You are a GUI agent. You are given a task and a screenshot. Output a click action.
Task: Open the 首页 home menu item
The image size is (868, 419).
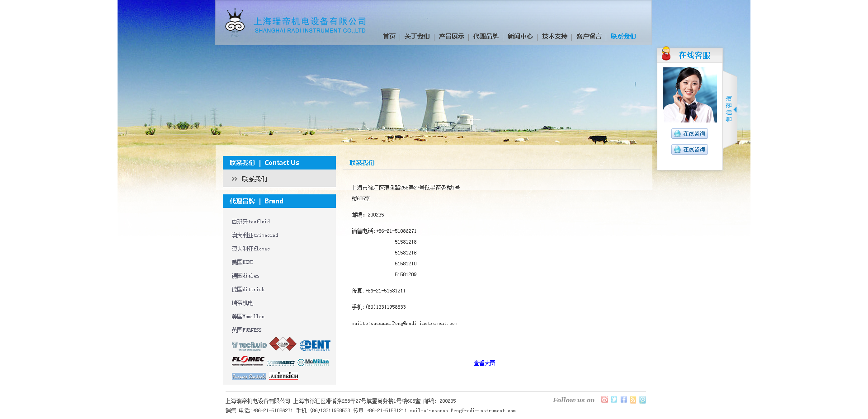(x=389, y=37)
